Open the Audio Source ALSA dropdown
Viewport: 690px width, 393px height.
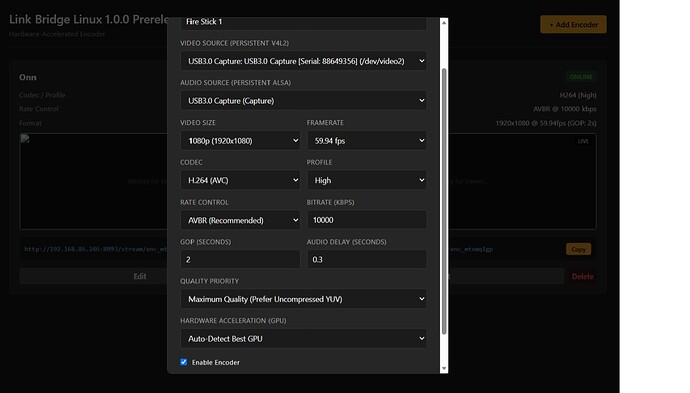303,101
